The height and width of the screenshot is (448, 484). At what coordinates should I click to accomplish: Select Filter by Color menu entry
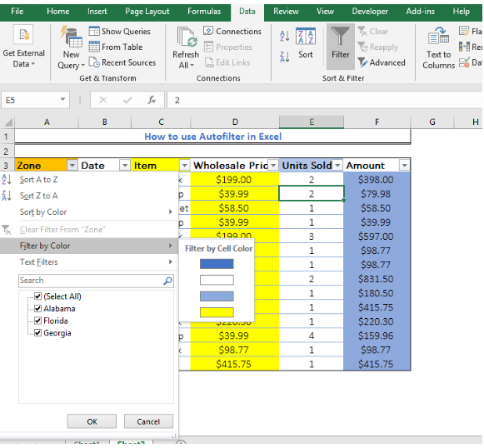(89, 246)
